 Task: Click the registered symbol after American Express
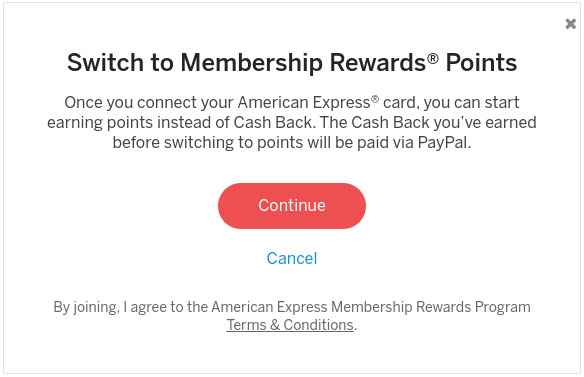point(375,99)
